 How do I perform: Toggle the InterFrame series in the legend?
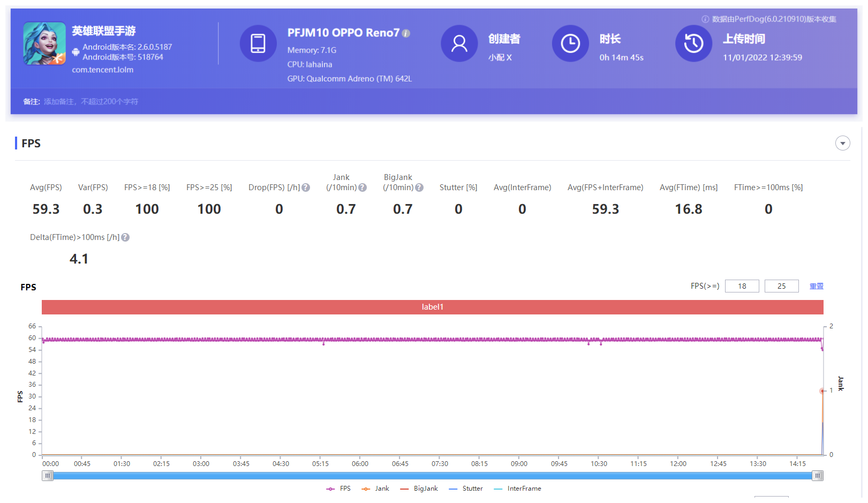click(517, 489)
